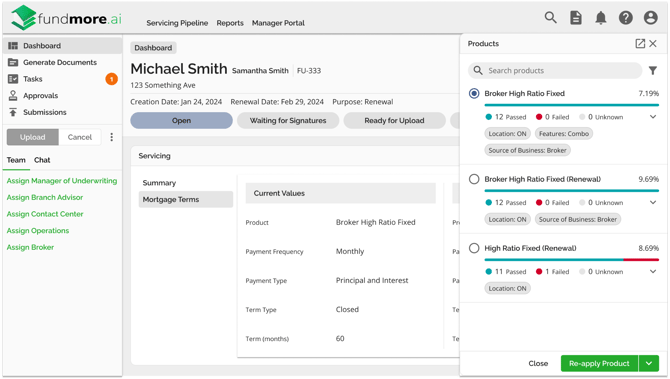
Task: Select Broker High Ratio Fixed radio button
Action: point(474,94)
